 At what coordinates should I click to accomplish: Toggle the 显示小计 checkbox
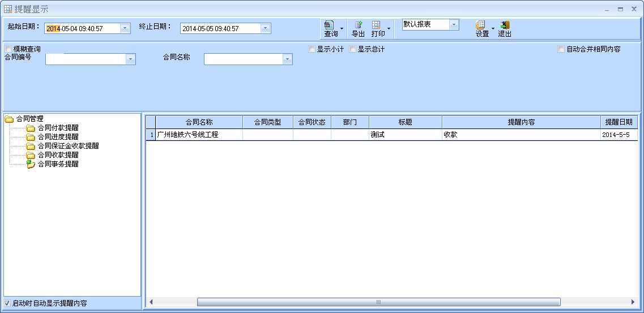coord(312,49)
